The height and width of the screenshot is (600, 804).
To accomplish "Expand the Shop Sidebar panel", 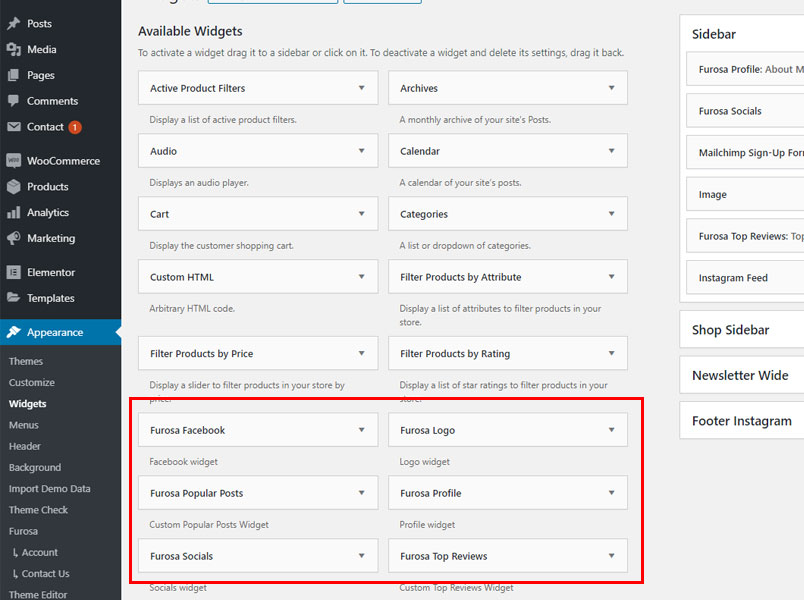I will coord(741,330).
